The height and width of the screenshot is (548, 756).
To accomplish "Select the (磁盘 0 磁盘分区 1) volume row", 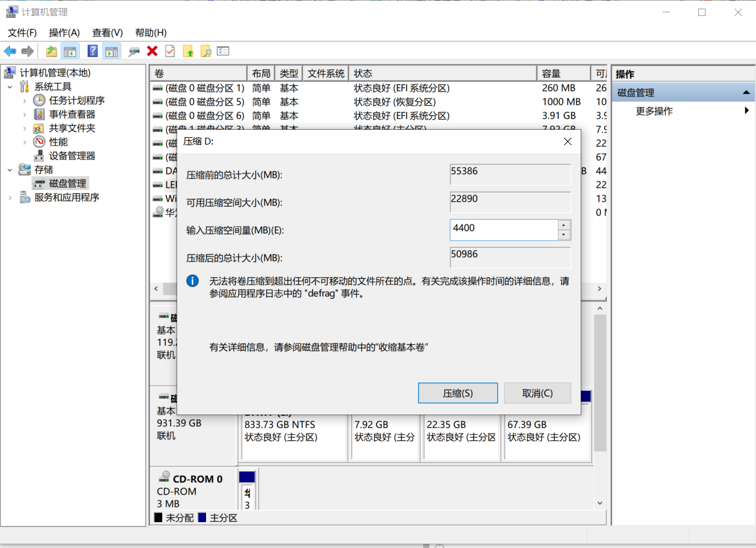I will click(x=379, y=88).
